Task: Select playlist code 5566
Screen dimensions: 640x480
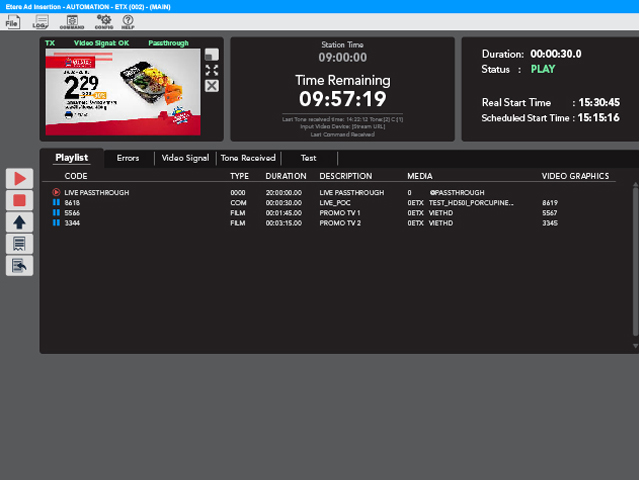Action: pyautogui.click(x=72, y=213)
